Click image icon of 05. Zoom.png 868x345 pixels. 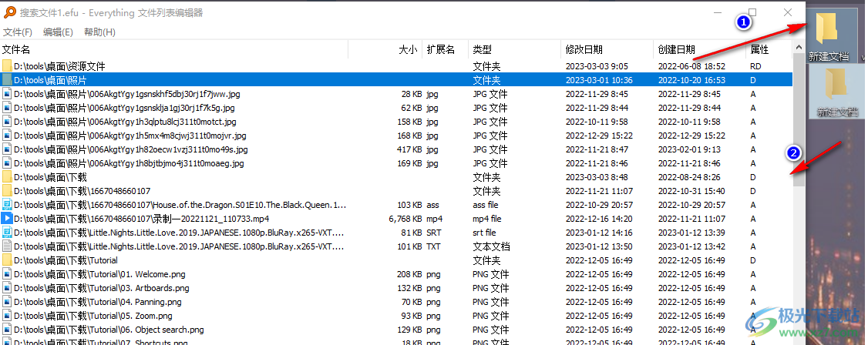(x=7, y=316)
